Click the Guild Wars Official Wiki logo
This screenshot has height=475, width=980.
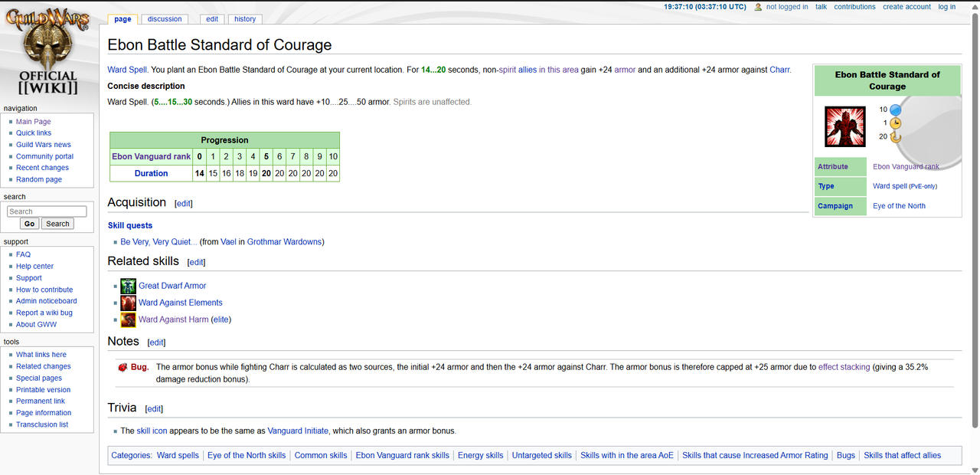48,52
